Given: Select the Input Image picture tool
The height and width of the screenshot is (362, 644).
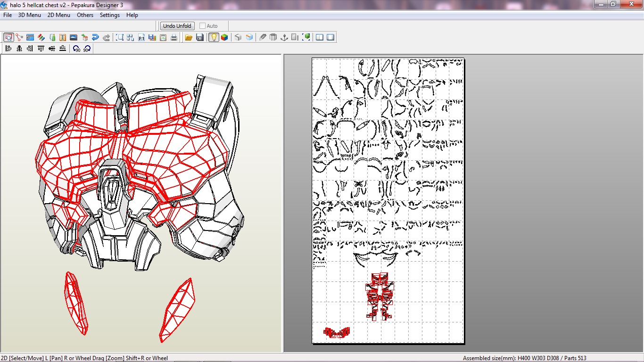Looking at the screenshot, I should [x=74, y=37].
